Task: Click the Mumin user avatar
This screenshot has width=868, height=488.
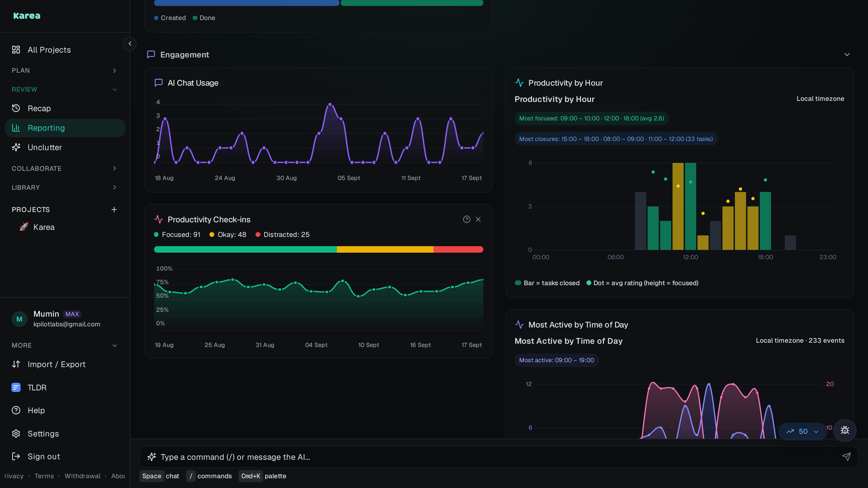Action: click(x=19, y=319)
